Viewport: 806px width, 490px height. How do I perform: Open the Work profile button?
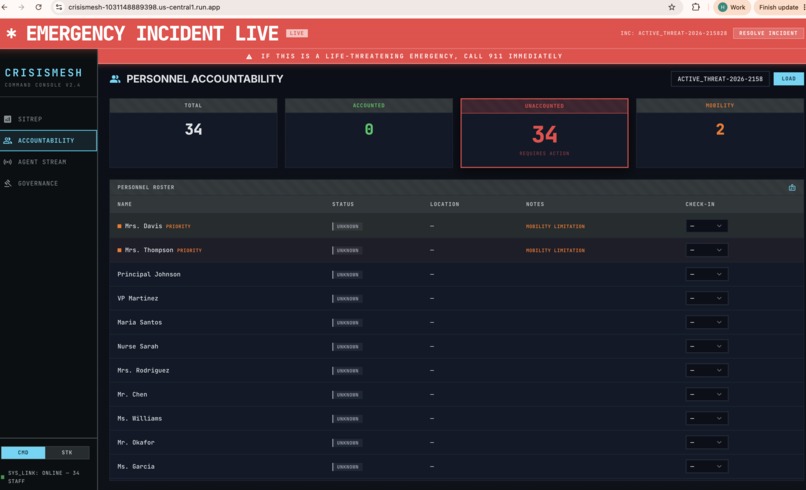[x=731, y=7]
